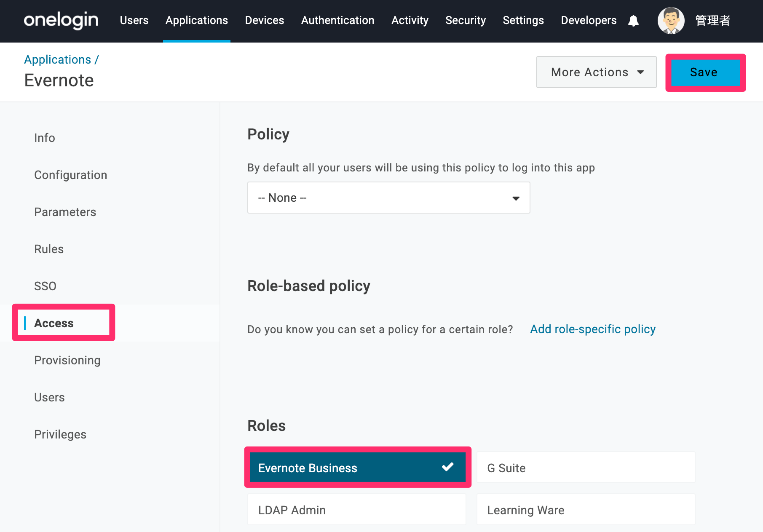Open the Authentication menu

click(338, 20)
